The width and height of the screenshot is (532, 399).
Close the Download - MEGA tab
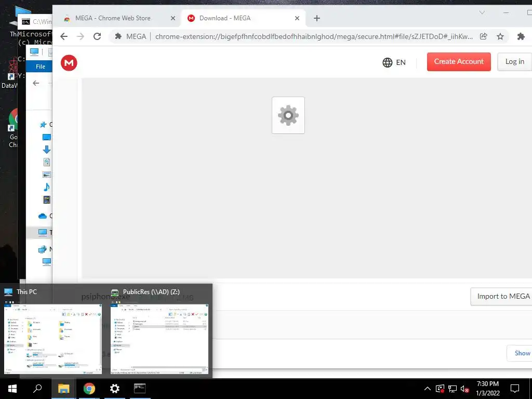click(x=297, y=18)
